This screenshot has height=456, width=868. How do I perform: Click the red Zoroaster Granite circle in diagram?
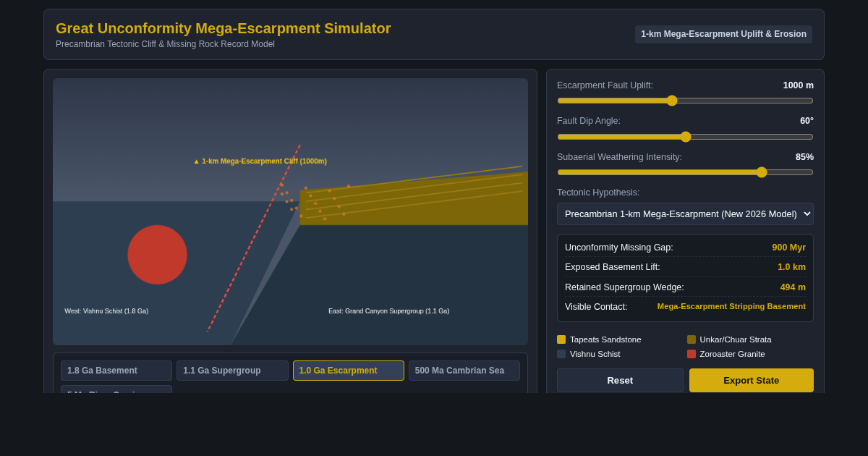click(x=157, y=255)
